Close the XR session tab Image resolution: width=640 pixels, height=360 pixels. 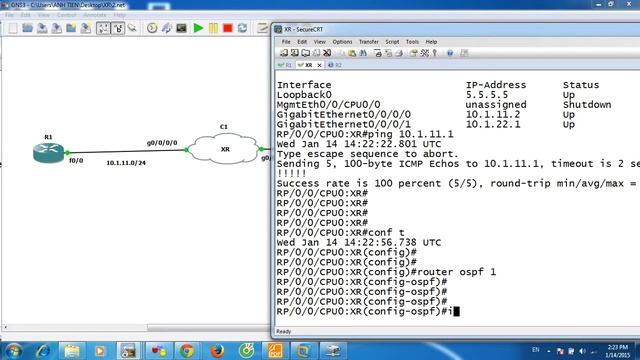[319, 65]
